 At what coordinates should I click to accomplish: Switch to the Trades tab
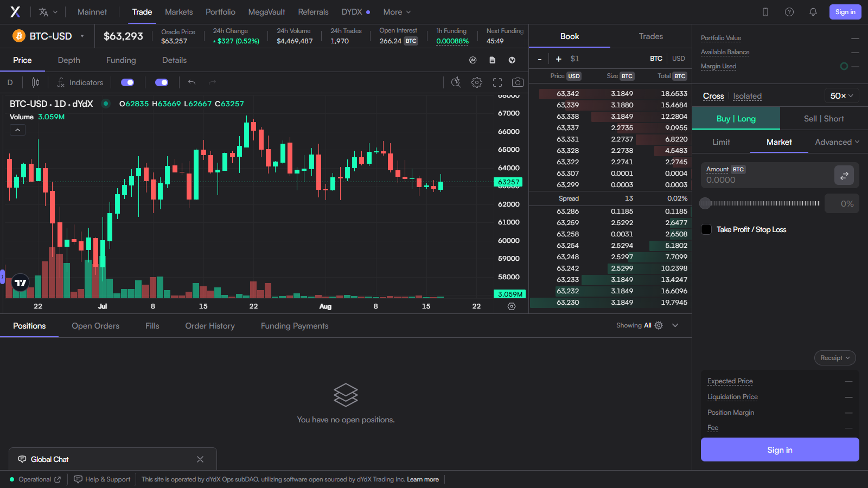(651, 36)
